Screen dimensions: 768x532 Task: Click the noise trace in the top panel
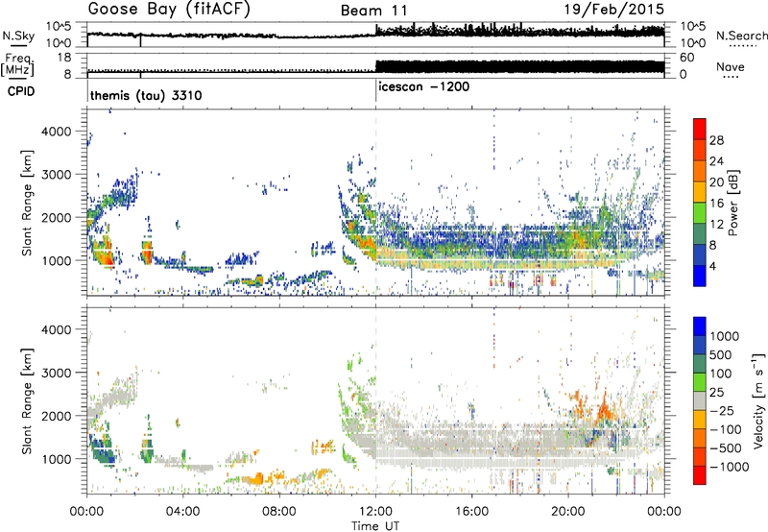tap(375, 34)
